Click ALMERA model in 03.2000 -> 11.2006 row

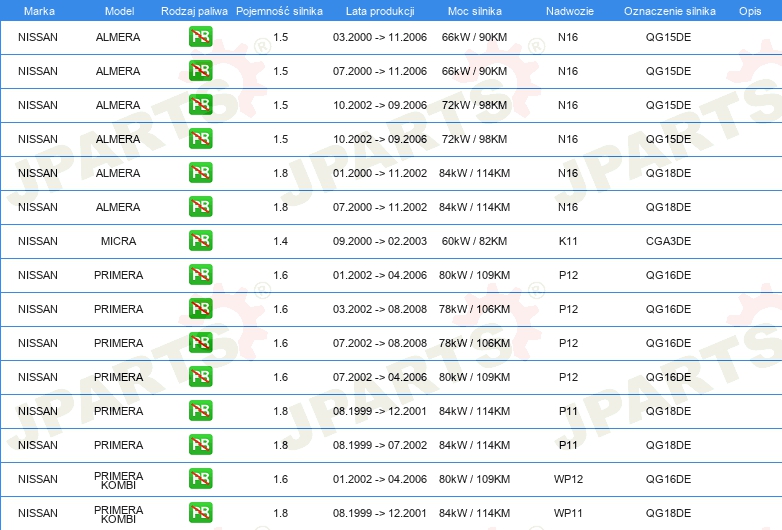[118, 37]
